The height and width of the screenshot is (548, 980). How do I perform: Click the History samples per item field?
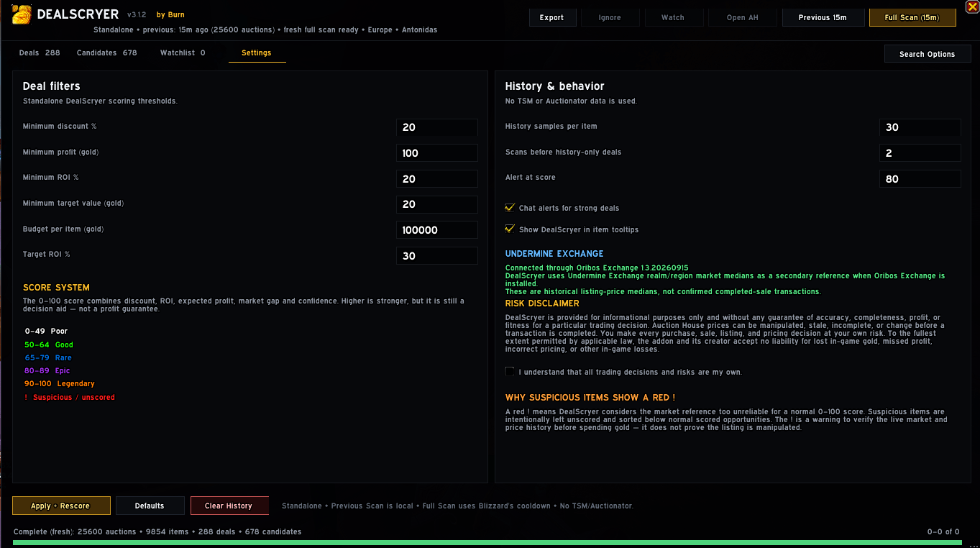(x=920, y=127)
